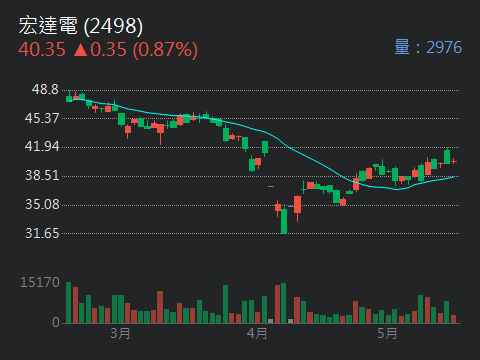Click the red up-triangle change indicator

(80, 50)
